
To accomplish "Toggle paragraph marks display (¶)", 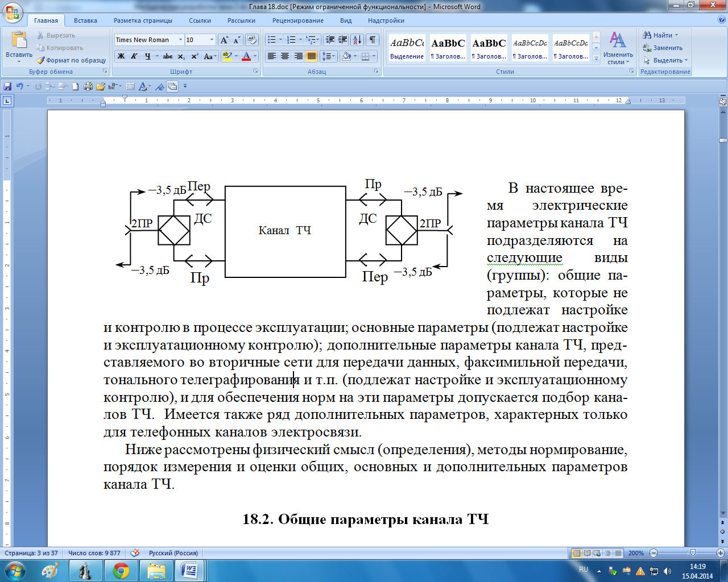I will (372, 40).
